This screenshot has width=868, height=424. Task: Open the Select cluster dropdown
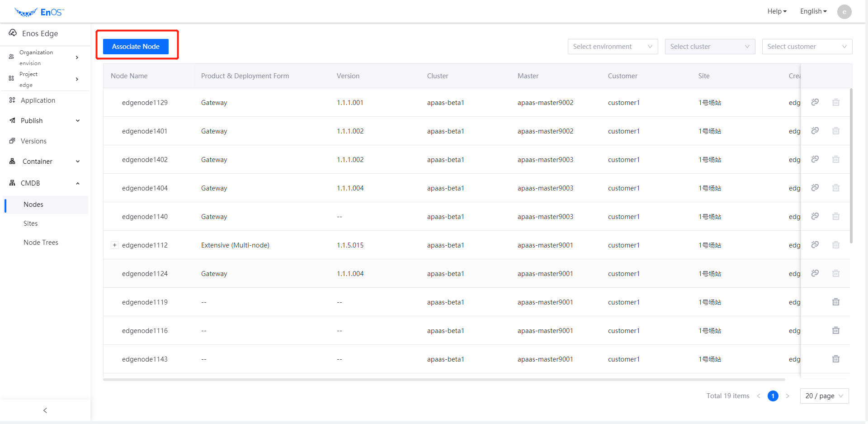pos(710,47)
